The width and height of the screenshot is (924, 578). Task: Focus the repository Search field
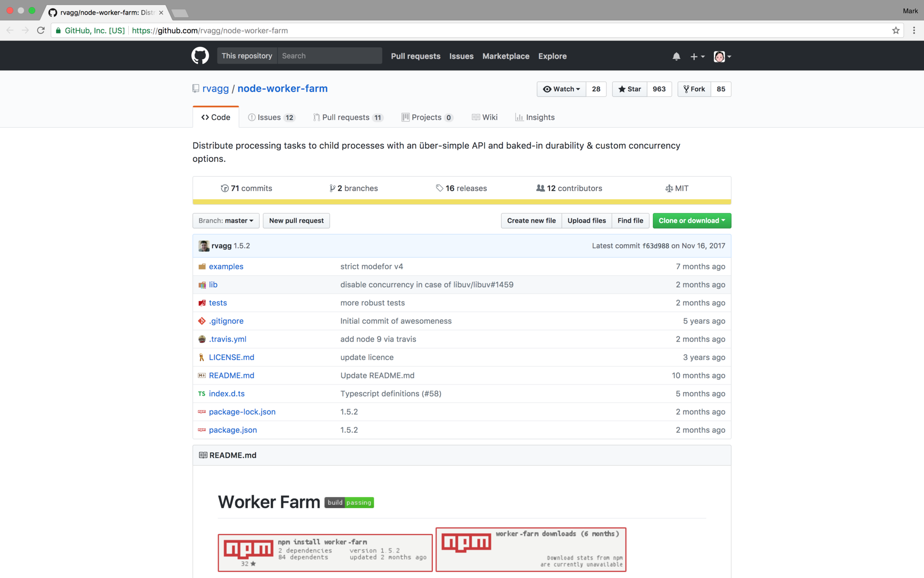point(329,56)
